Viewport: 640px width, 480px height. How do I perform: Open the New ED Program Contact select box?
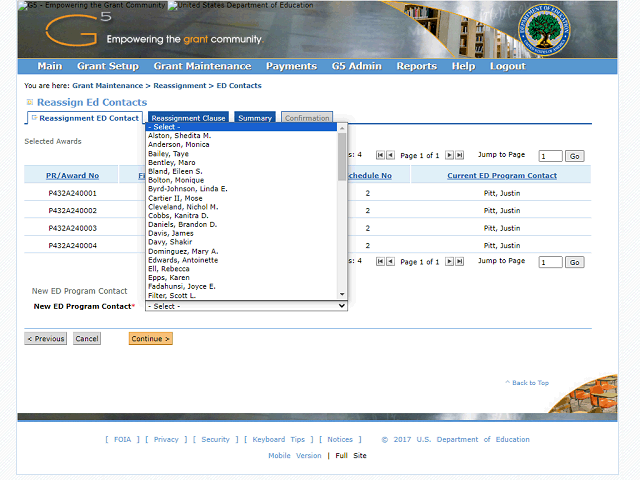(246, 306)
